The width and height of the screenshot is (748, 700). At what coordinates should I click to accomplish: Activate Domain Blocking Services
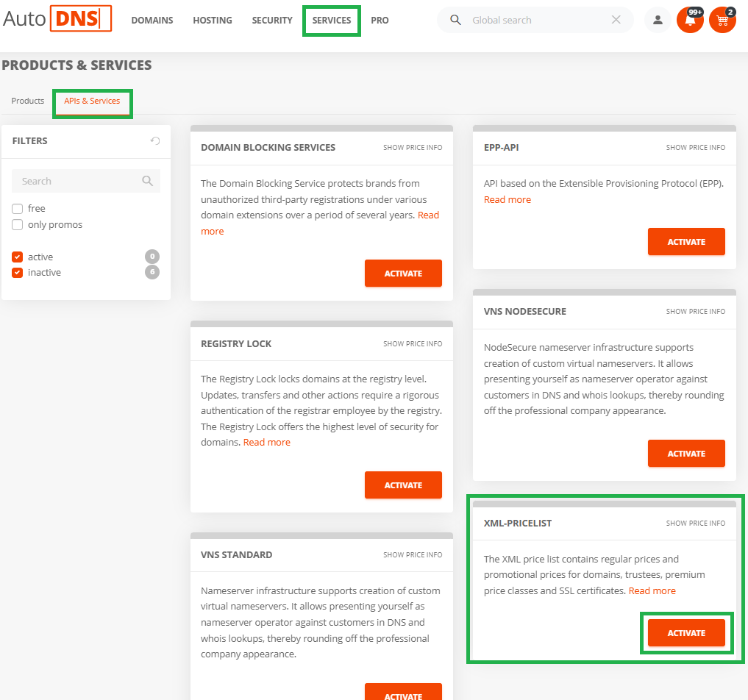click(403, 274)
